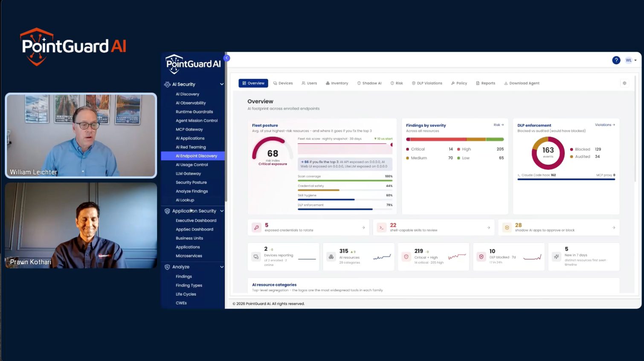This screenshot has height=361, width=644.
Task: Follow the Risk link in Findings by severity
Action: 499,125
